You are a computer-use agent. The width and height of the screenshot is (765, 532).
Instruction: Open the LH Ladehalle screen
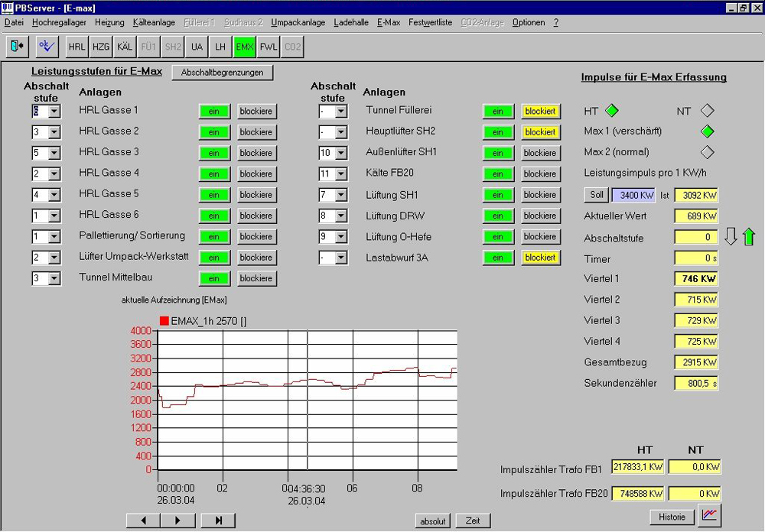click(x=220, y=46)
